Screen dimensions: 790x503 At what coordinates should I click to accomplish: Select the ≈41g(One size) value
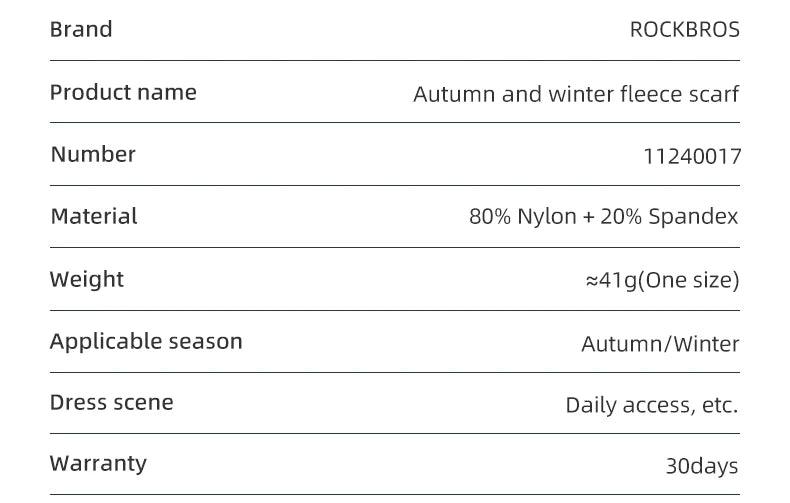(x=663, y=280)
